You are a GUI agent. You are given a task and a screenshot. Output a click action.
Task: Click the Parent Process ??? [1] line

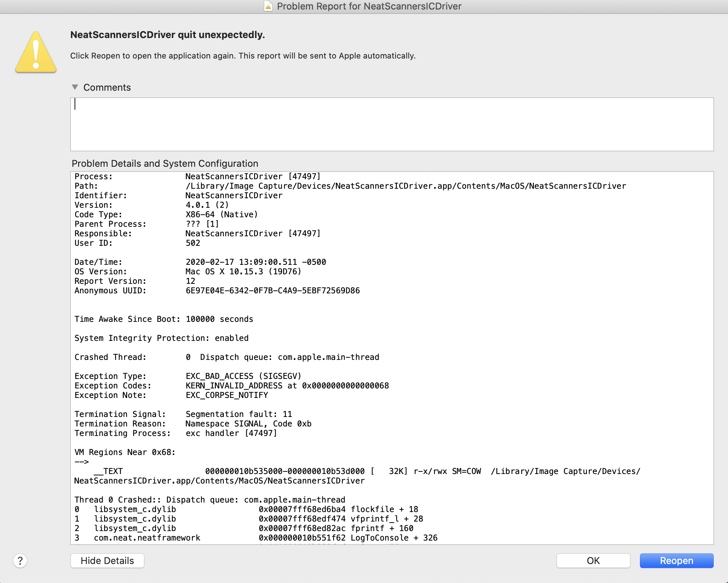pyautogui.click(x=147, y=224)
